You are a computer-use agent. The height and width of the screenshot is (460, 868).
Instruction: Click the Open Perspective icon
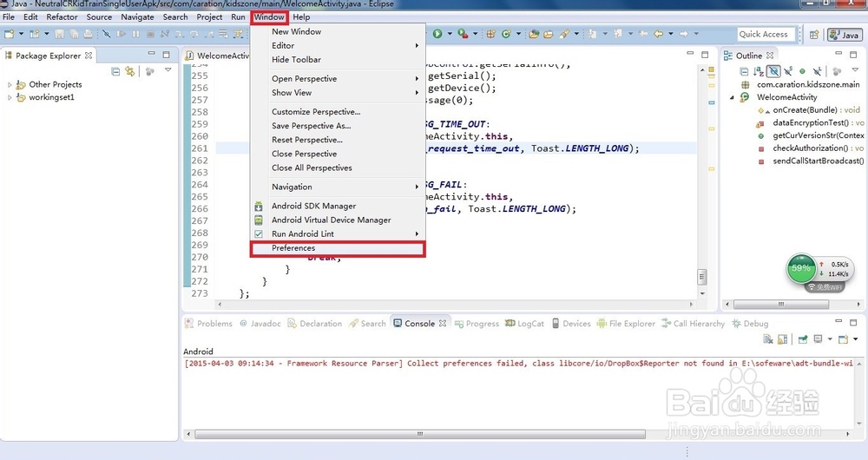[x=814, y=35]
